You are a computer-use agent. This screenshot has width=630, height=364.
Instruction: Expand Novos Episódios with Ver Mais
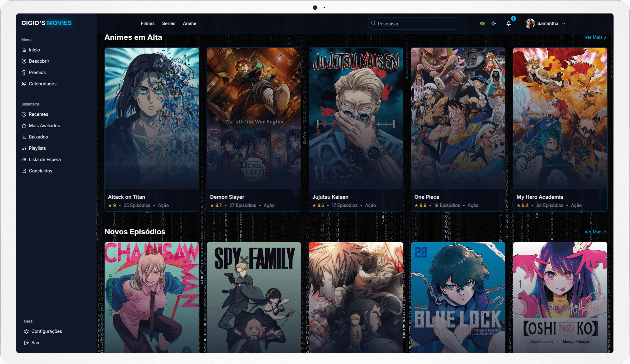click(x=595, y=232)
